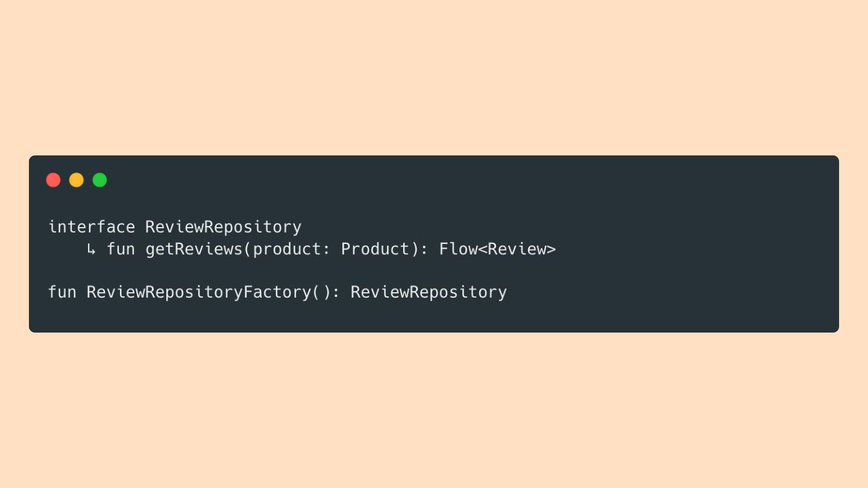Click the 'fun' keyword before ReviewRepositoryFactory
Screen dimensions: 868x488
[x=62, y=292]
